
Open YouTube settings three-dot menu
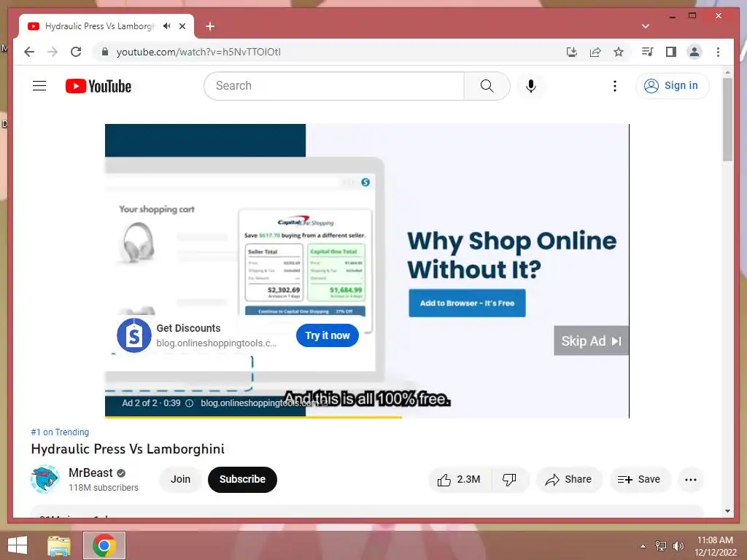pos(614,86)
